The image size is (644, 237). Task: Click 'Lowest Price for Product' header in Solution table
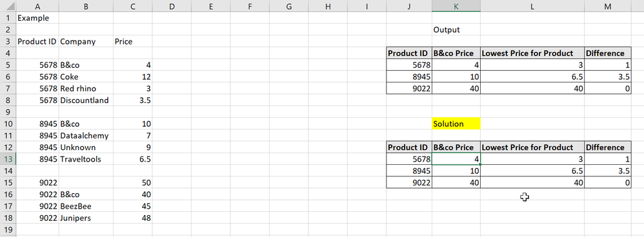(532, 147)
